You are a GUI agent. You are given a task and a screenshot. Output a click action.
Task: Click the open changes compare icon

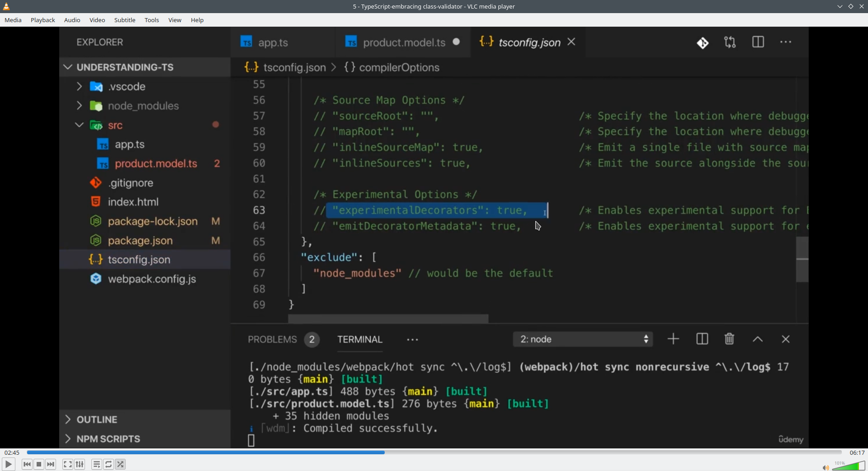pyautogui.click(x=730, y=42)
